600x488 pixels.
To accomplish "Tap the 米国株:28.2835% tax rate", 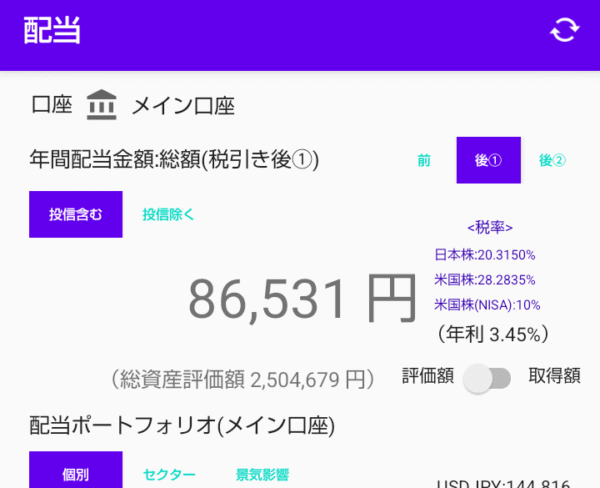I will [x=485, y=280].
